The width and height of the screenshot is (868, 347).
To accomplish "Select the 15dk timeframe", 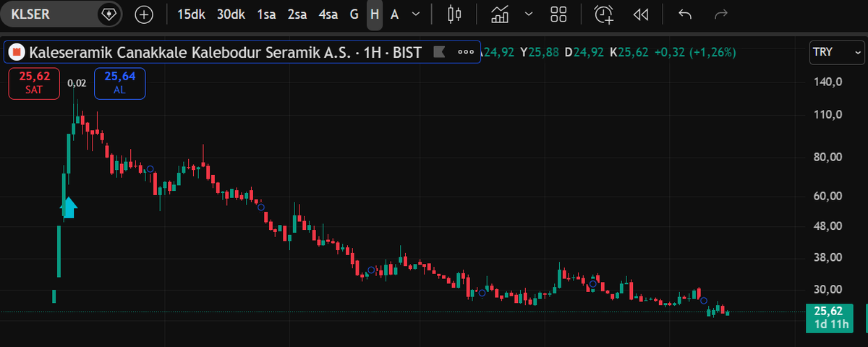I will click(191, 14).
